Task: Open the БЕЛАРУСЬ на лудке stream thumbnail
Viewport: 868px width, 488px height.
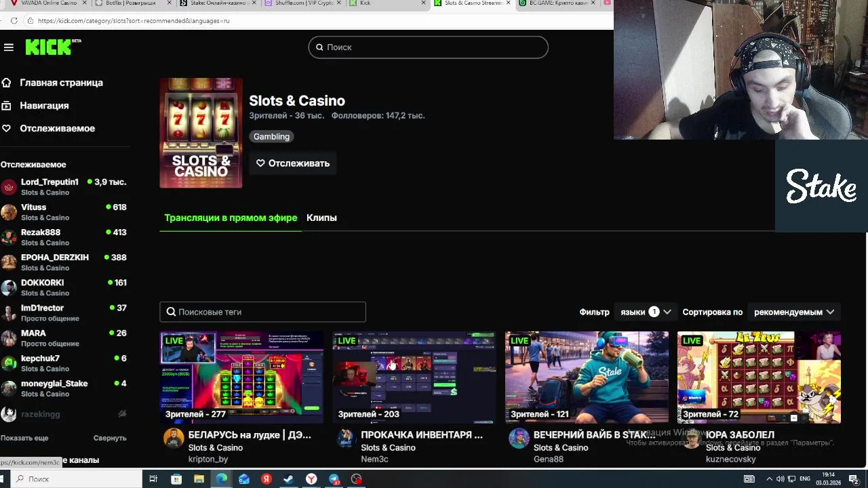Action: click(x=241, y=378)
